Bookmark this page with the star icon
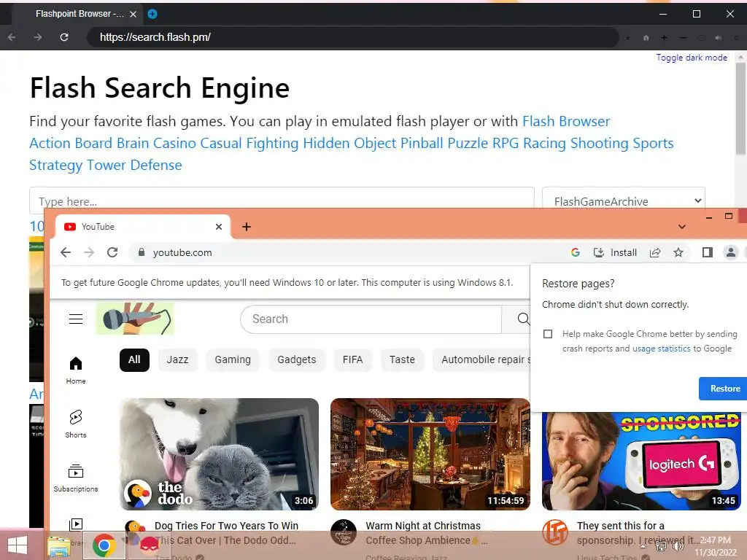747x560 pixels. pos(678,252)
